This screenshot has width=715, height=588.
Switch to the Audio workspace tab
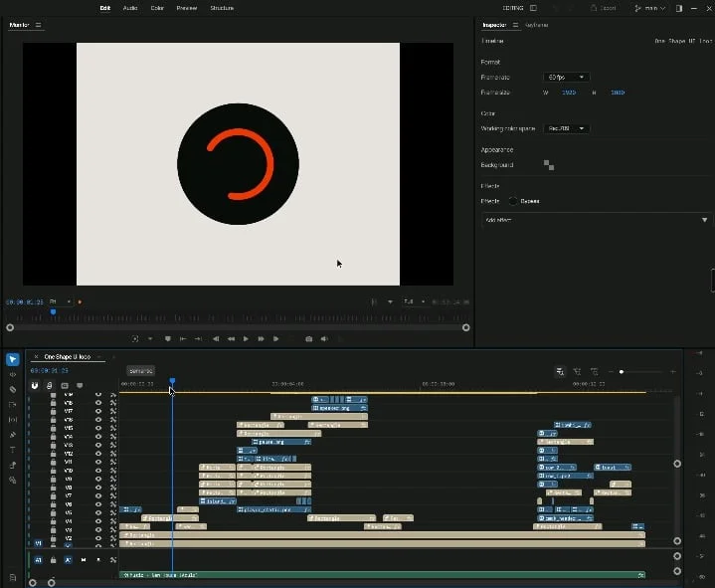pyautogui.click(x=130, y=8)
